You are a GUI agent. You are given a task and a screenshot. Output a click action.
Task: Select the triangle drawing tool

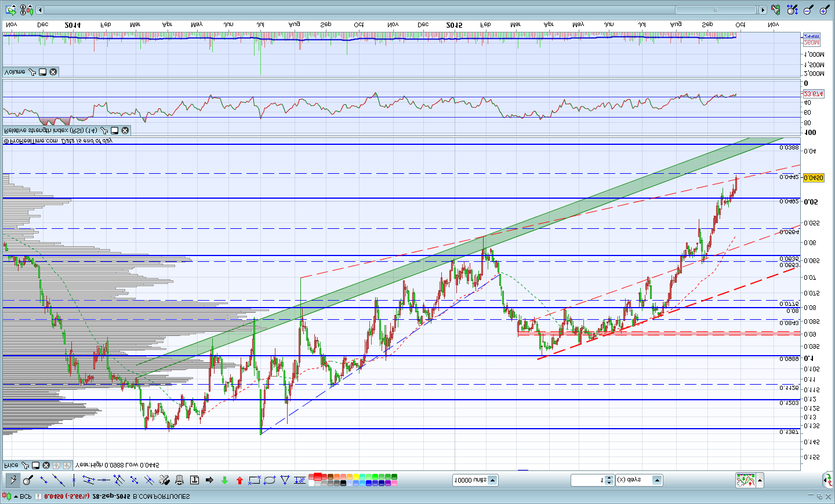[x=285, y=480]
